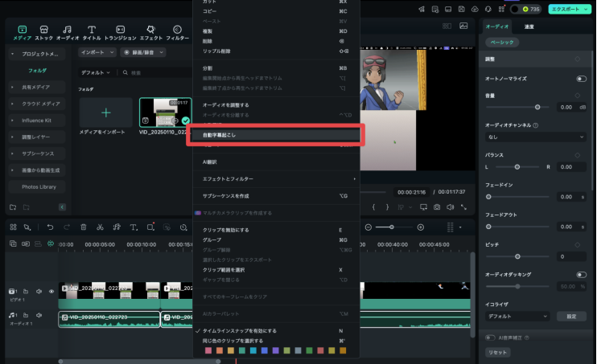Open the Titles (タイトル) tab icon
The height and width of the screenshot is (364, 597).
pos(91,31)
